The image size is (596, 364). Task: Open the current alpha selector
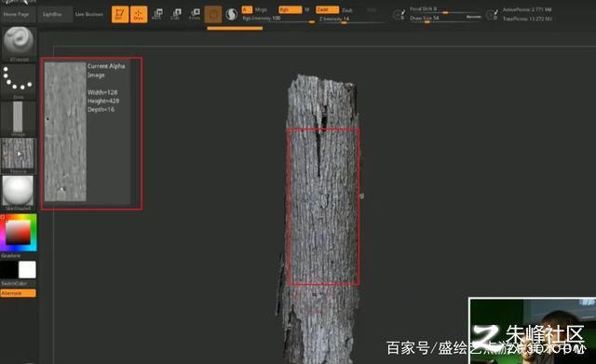19,118
